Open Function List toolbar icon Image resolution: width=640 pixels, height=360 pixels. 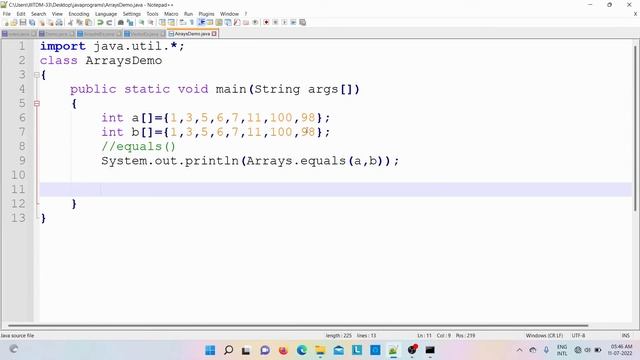(237, 22)
